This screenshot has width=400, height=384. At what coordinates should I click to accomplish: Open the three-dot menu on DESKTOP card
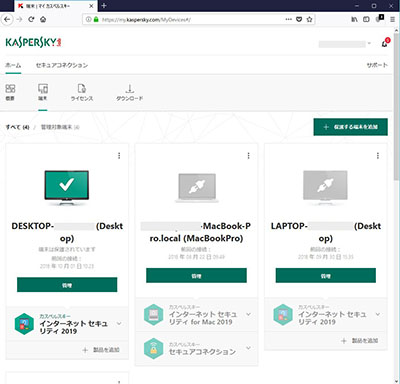[119, 156]
